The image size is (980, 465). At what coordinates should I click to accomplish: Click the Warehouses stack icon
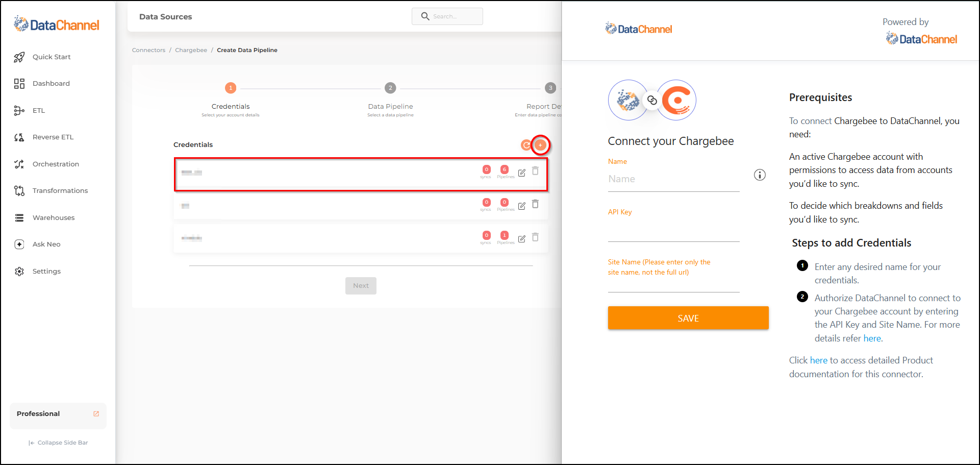pos(19,217)
